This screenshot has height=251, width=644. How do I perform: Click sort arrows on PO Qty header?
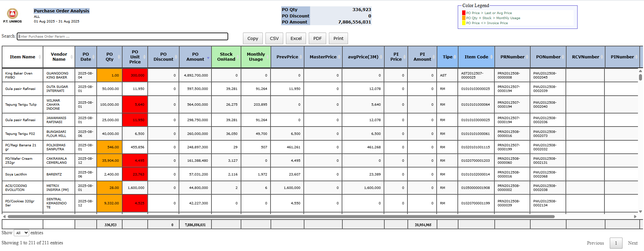pyautogui.click(x=119, y=57)
